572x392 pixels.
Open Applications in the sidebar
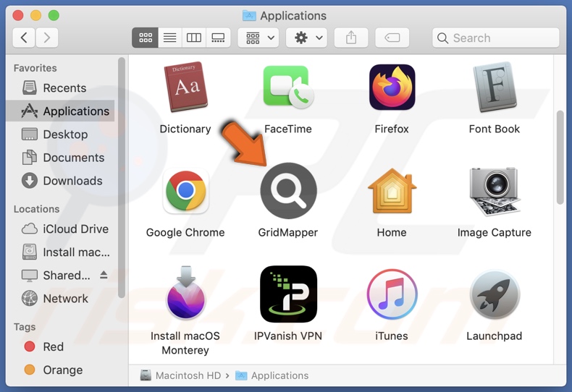(61, 111)
